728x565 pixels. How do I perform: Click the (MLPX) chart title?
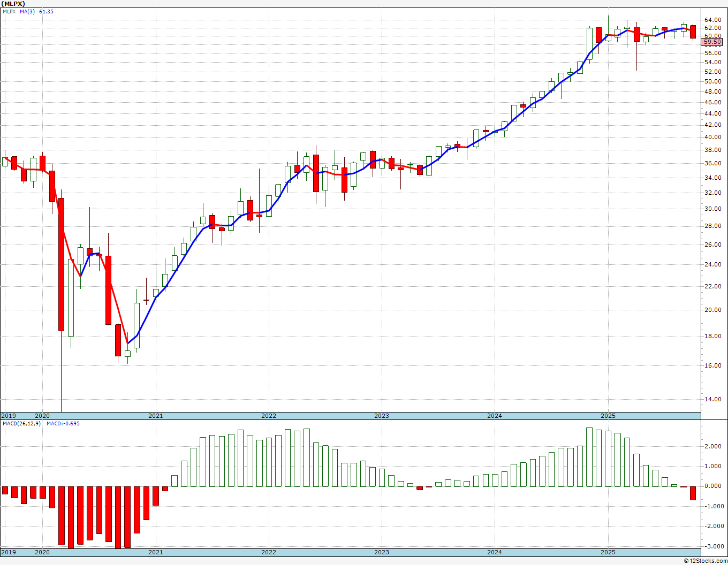[x=13, y=4]
